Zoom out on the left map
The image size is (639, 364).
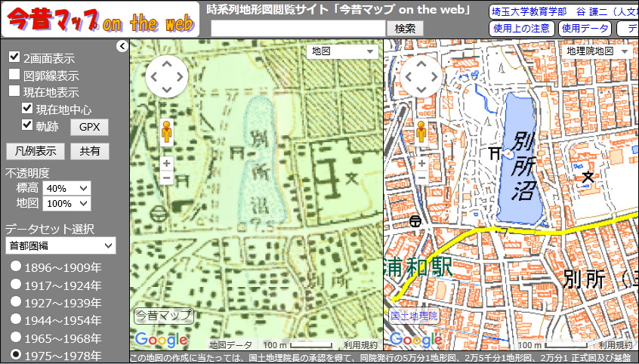click(x=167, y=177)
